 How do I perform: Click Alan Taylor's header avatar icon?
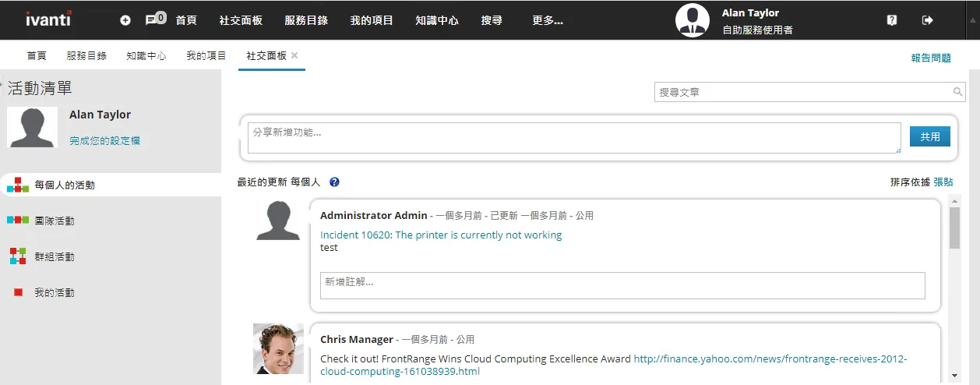[x=692, y=20]
